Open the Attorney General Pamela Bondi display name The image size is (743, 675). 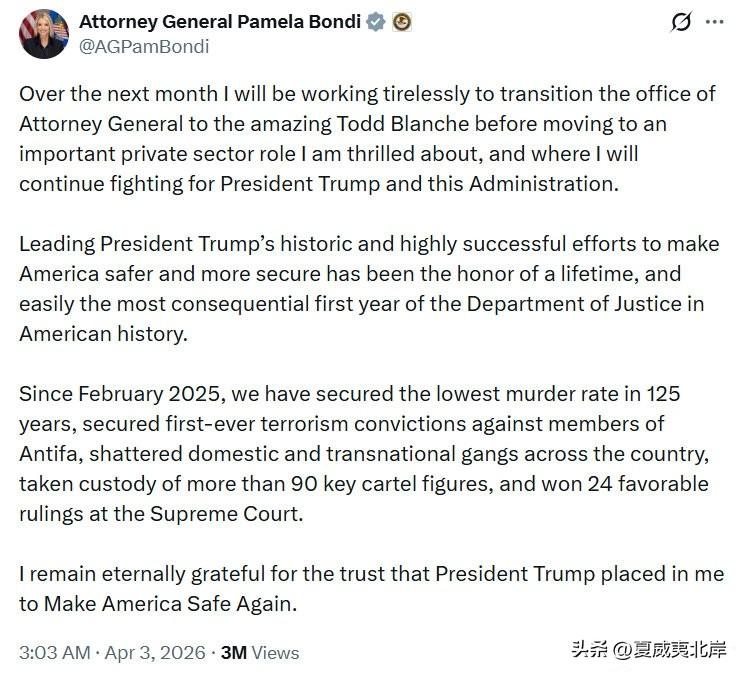(220, 22)
